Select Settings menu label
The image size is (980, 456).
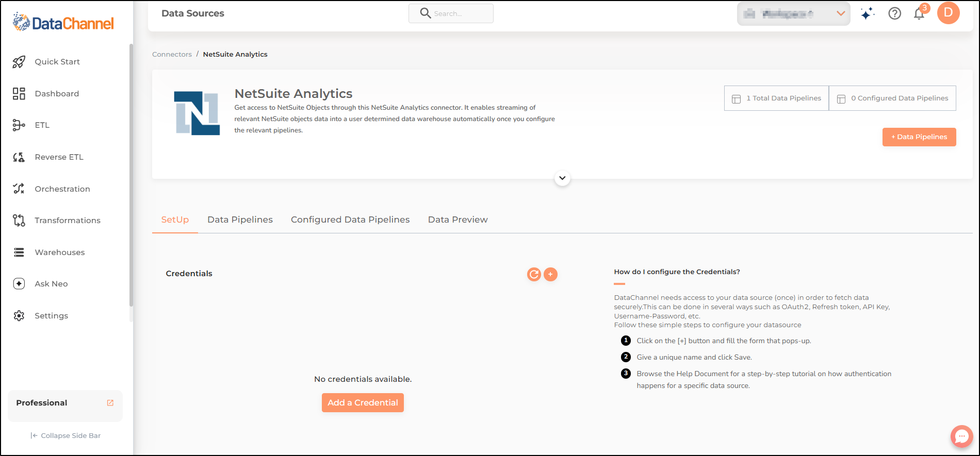(51, 316)
